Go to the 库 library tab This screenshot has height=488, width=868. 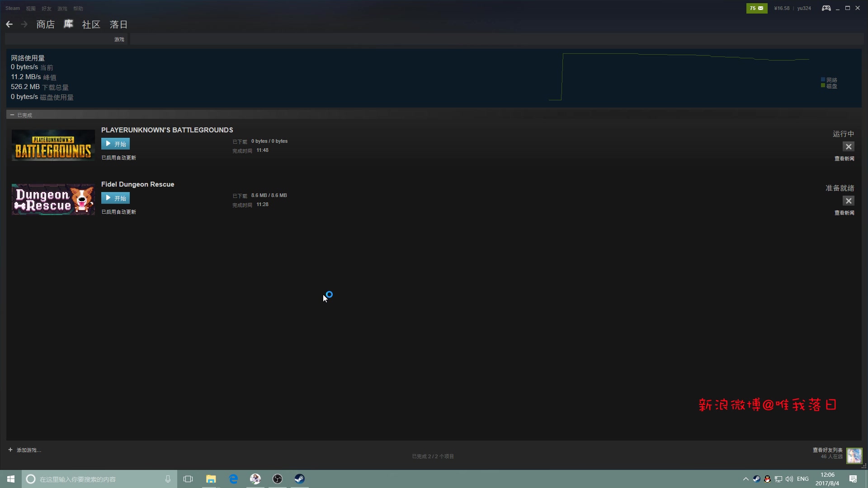[68, 24]
